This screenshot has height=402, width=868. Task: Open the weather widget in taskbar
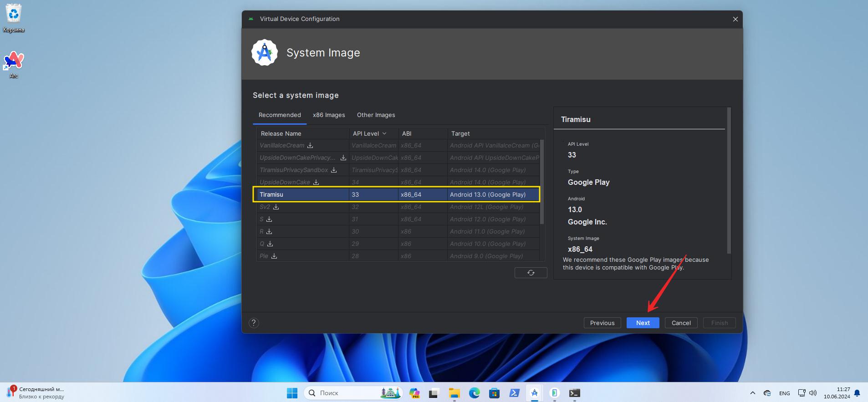pos(36,393)
